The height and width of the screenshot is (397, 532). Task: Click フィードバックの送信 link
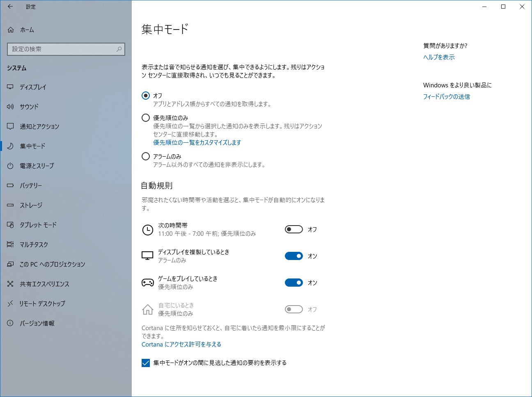447,97
